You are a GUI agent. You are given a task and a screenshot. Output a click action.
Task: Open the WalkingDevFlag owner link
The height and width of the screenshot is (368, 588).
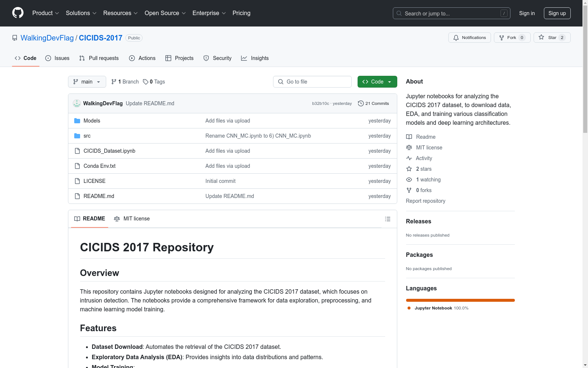[47, 38]
